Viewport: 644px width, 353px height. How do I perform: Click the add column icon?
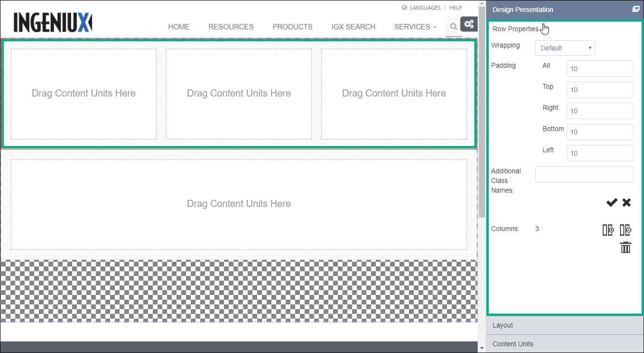pyautogui.click(x=608, y=230)
